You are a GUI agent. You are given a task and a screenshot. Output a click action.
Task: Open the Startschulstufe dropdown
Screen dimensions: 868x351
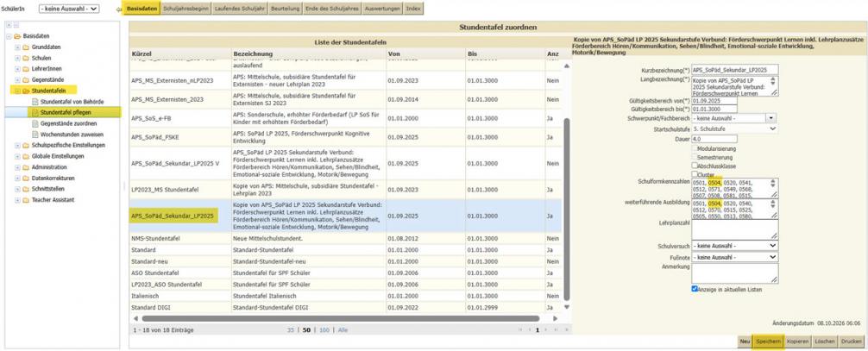pos(734,128)
